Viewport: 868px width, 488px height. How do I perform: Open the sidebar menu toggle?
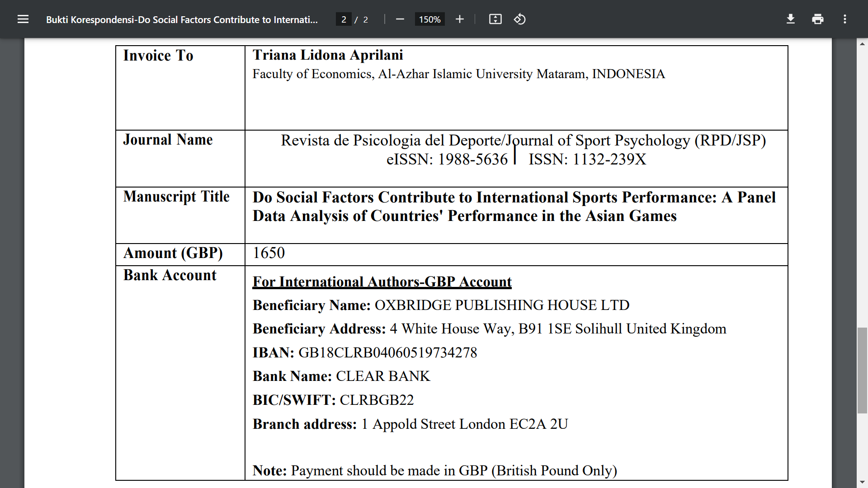pyautogui.click(x=23, y=19)
